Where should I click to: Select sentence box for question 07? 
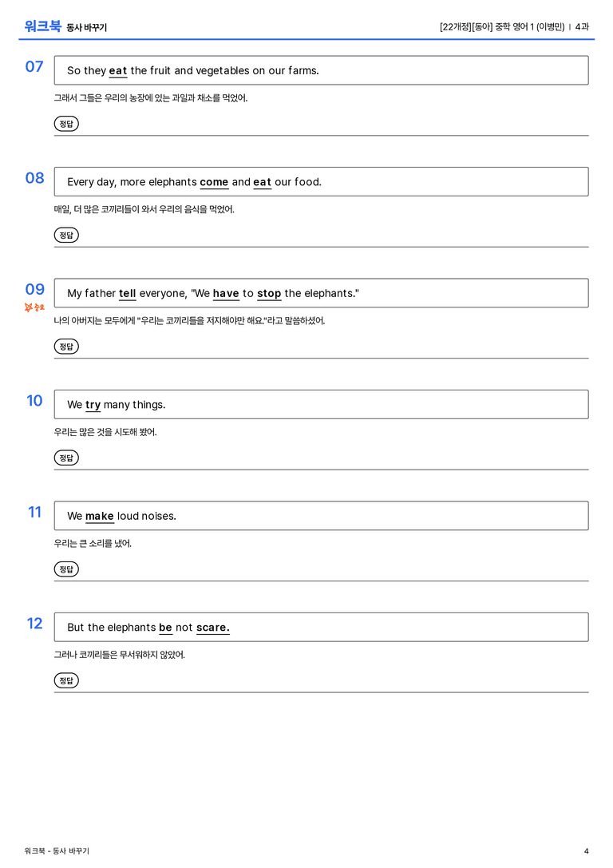coord(322,70)
